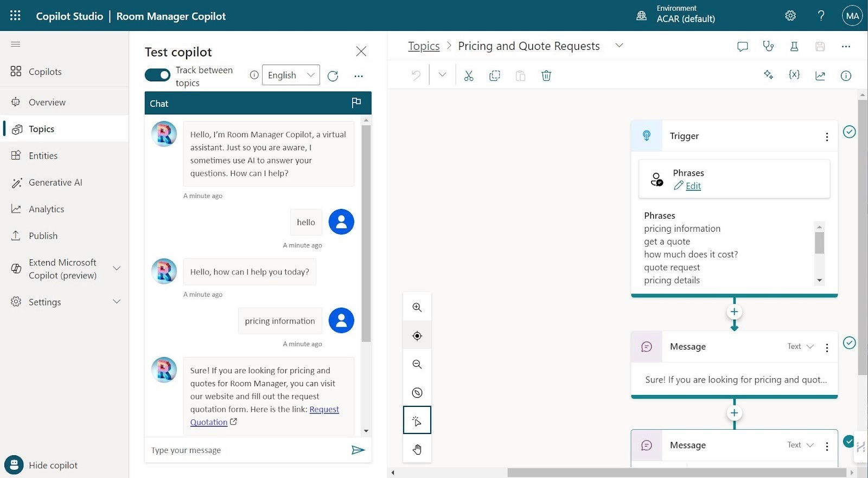Click the test flask icon in header
868x478 pixels.
794,47
